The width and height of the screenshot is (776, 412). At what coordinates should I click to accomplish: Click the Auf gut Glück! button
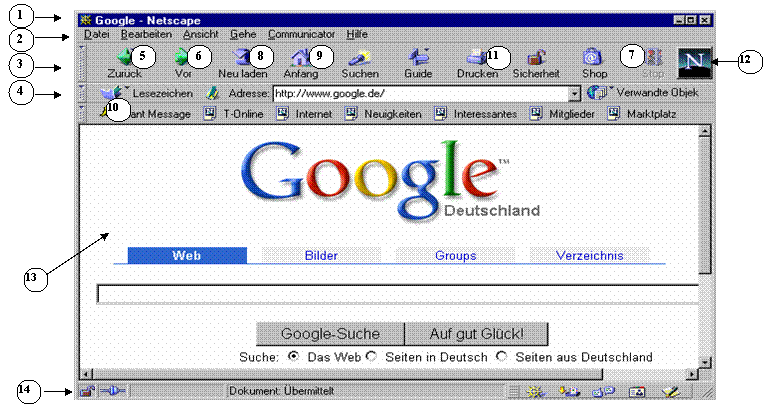pos(476,333)
